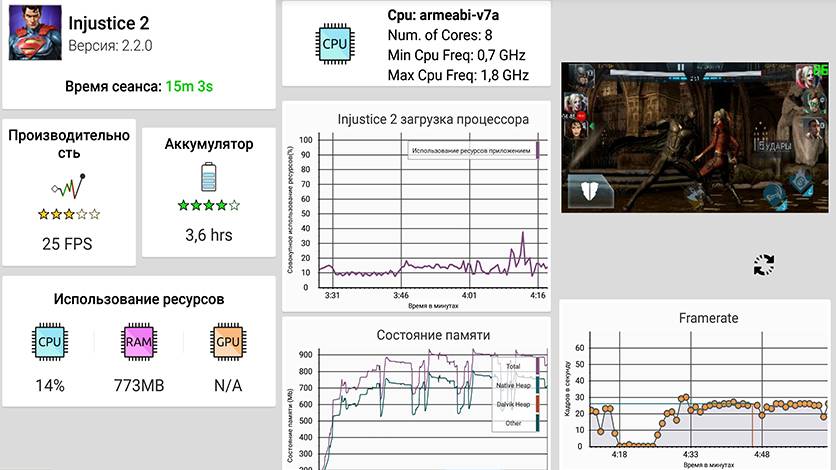
Task: Click CPU chart app usage legend
Action: point(472,150)
